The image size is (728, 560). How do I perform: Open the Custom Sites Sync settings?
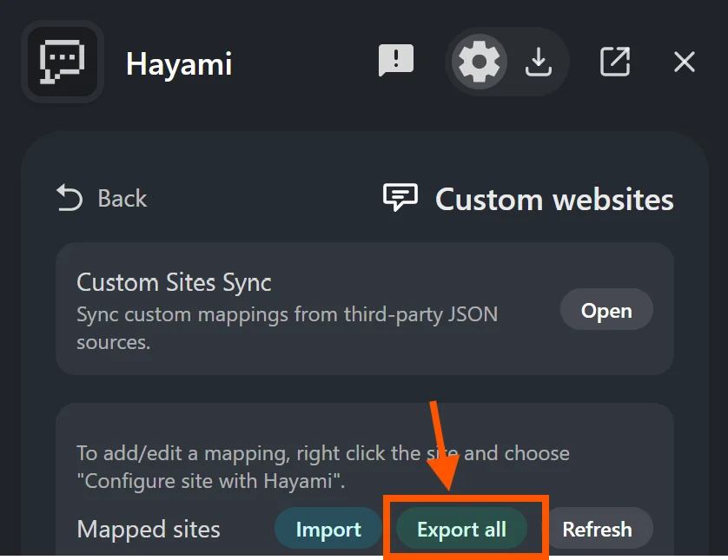point(606,310)
